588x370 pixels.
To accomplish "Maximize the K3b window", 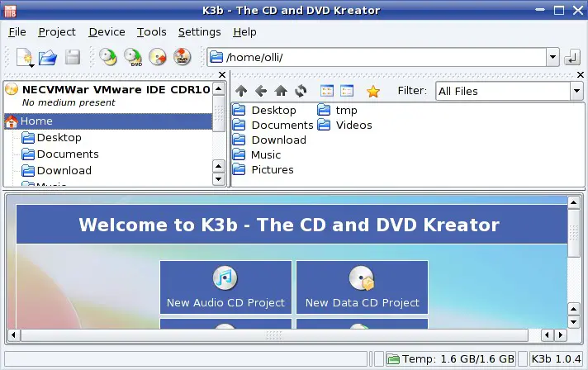I will 559,10.
